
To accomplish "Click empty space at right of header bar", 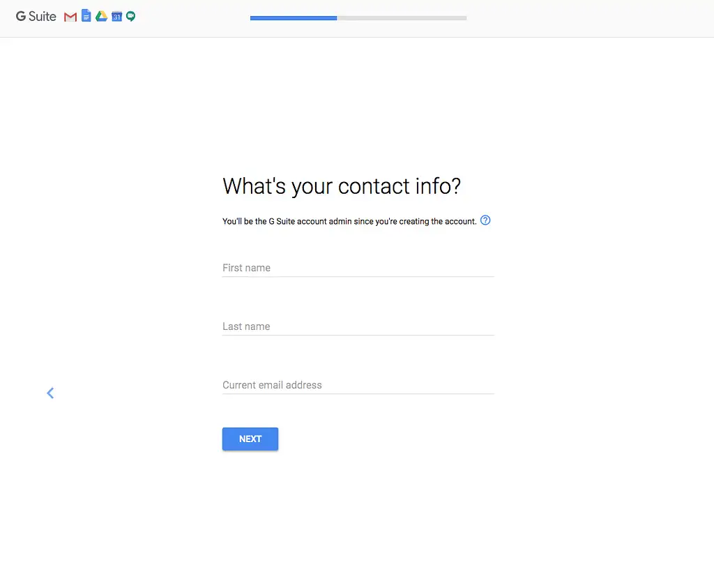I will click(x=593, y=18).
